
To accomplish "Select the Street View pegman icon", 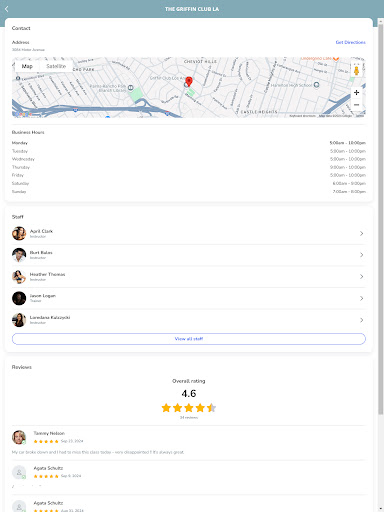I will pyautogui.click(x=356, y=70).
